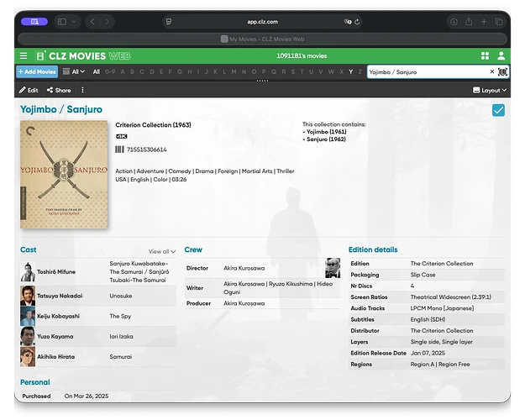The width and height of the screenshot is (525, 420).
Task: Click the purple screen-sharing pill indicator
Action: pos(34,22)
